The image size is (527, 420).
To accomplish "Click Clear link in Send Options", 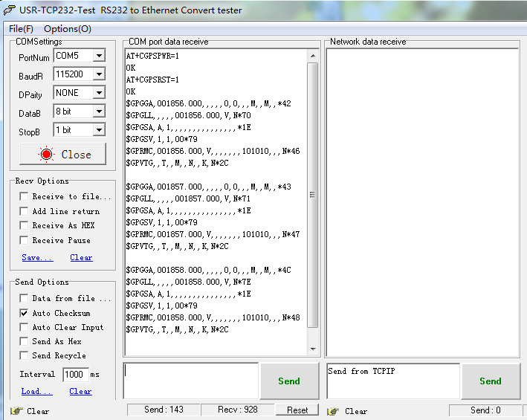I will point(81,392).
